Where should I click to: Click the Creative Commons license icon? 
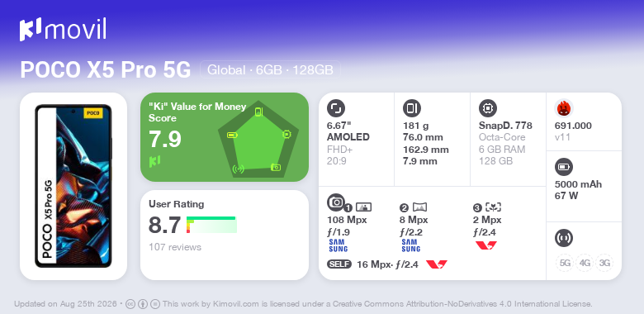[x=130, y=304]
